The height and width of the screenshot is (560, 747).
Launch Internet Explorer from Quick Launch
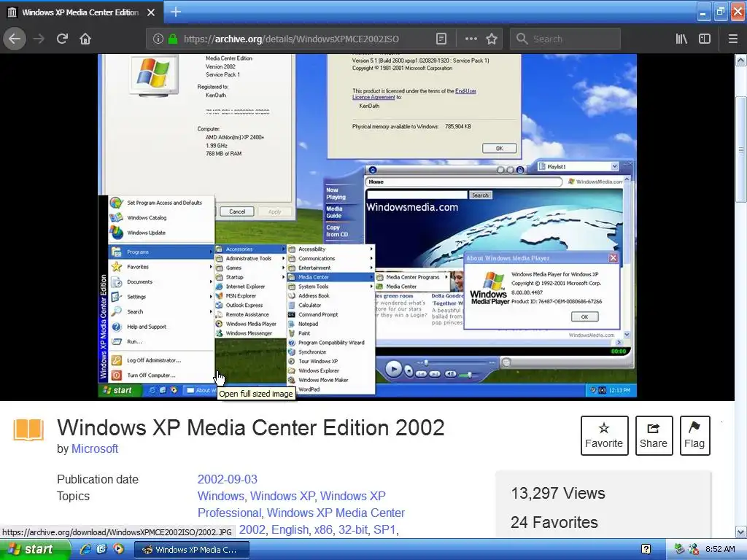pos(86,550)
